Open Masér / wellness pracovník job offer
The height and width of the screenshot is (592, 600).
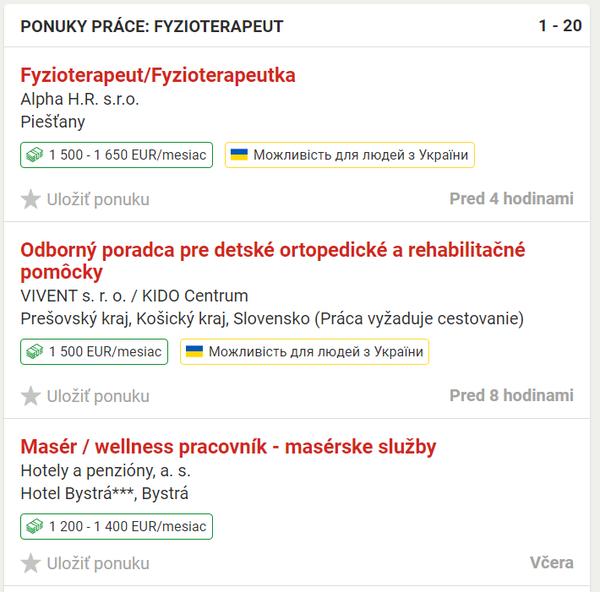[228, 447]
